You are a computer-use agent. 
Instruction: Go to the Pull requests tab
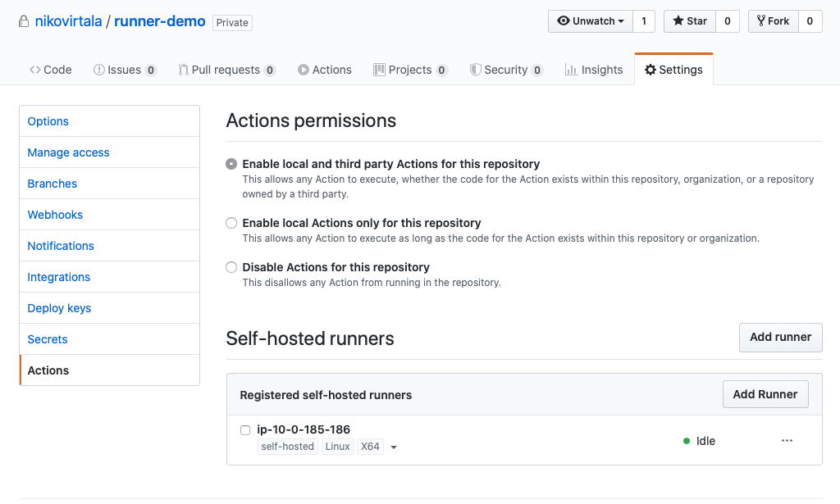click(227, 70)
